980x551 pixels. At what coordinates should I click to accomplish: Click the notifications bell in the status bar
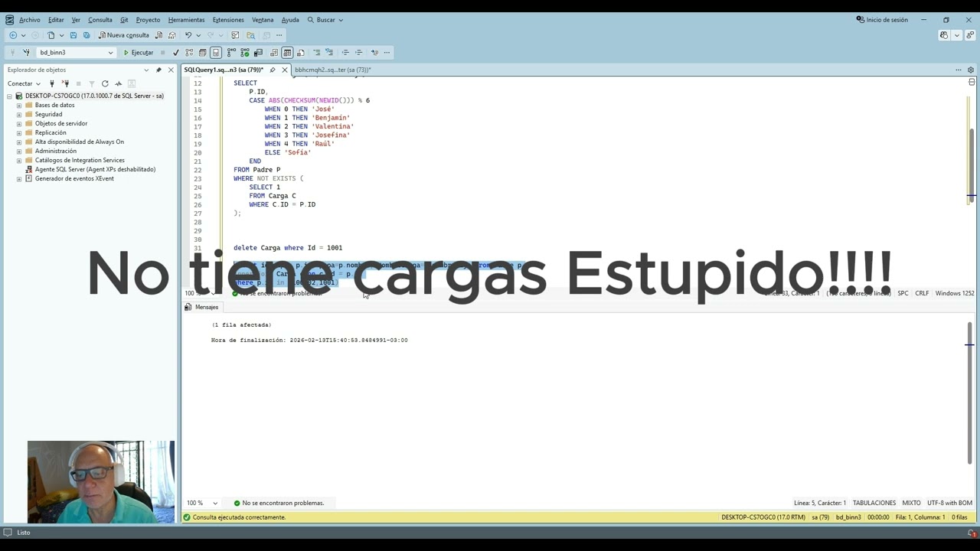click(x=971, y=533)
